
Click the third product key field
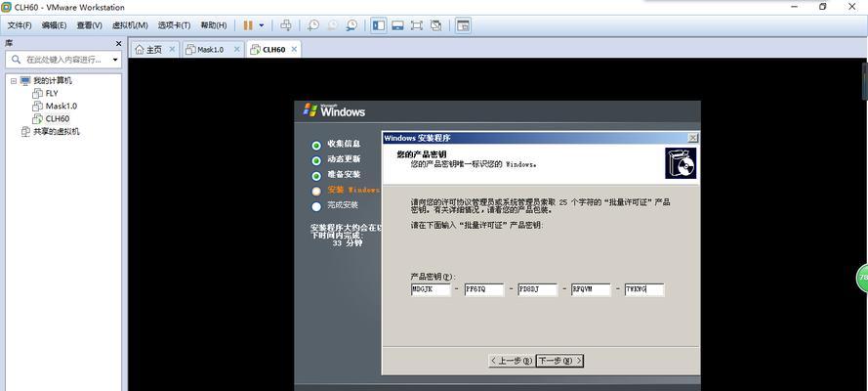(x=537, y=289)
